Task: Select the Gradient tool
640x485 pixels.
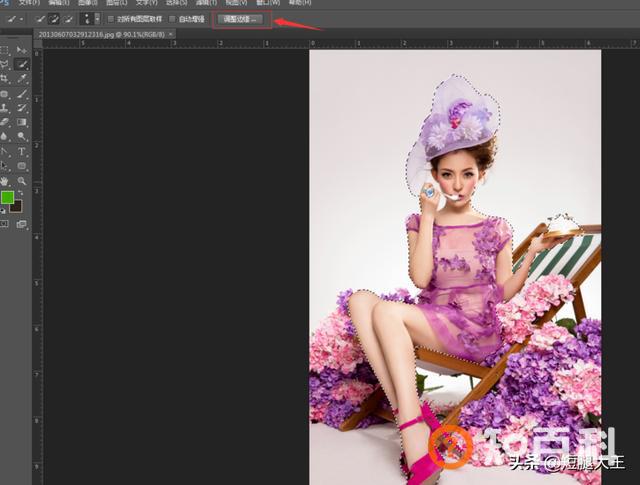Action: 22,122
